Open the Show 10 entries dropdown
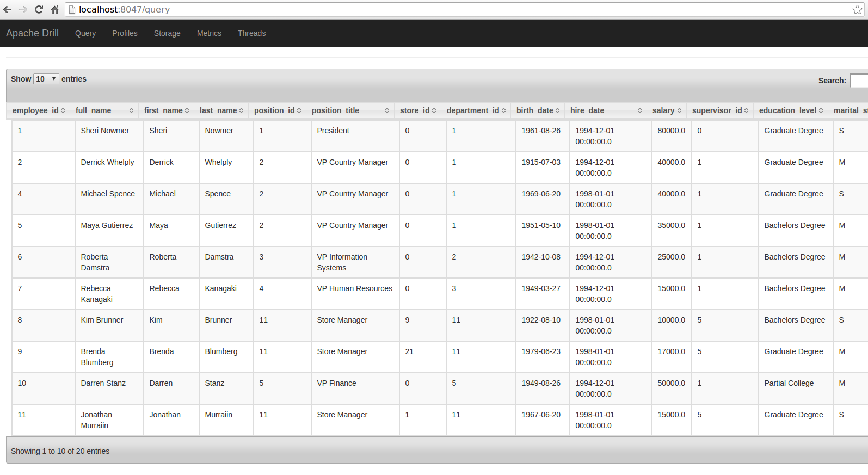Viewport: 868px width, 475px height. coord(46,79)
